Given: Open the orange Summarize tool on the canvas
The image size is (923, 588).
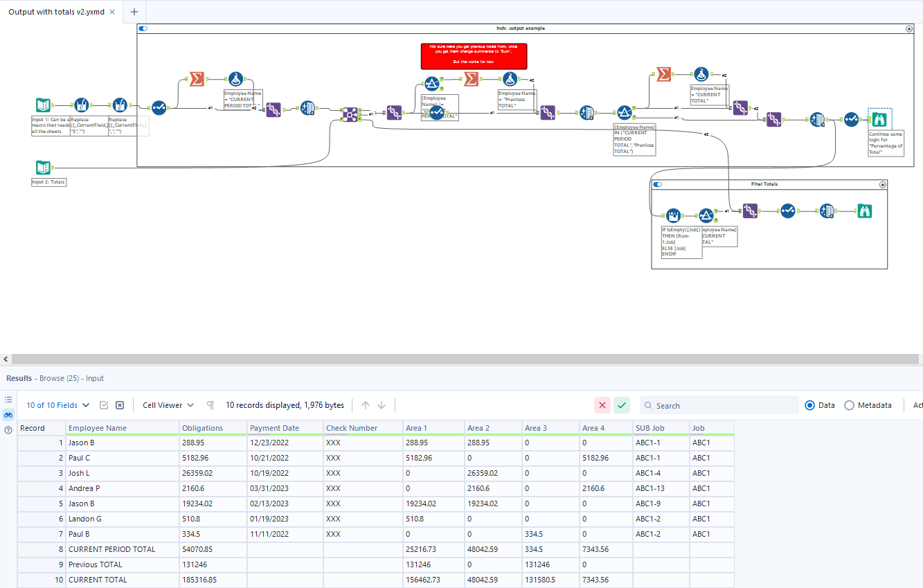Looking at the screenshot, I should 197,78.
